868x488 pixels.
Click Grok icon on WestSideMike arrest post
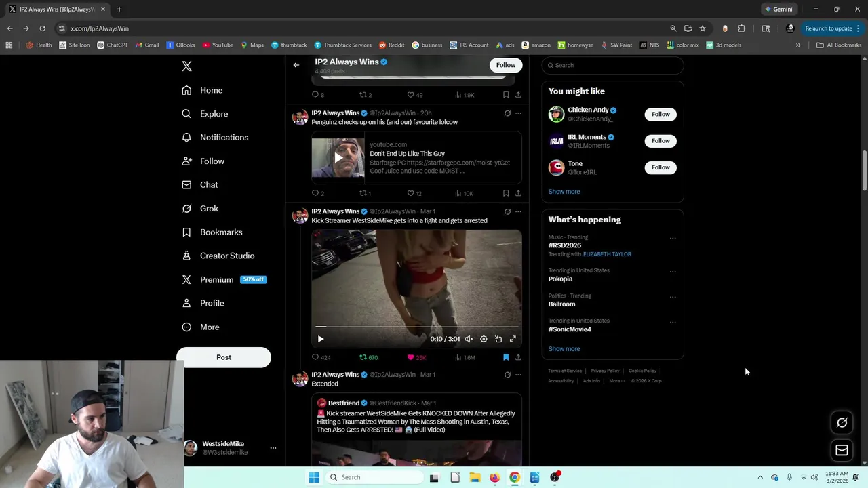507,211
